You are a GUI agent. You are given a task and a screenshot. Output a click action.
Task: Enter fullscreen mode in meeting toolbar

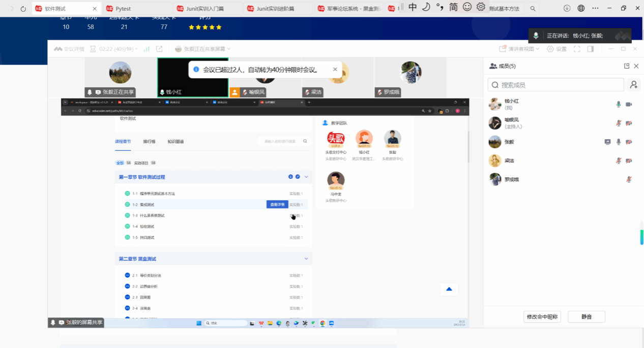[577, 49]
